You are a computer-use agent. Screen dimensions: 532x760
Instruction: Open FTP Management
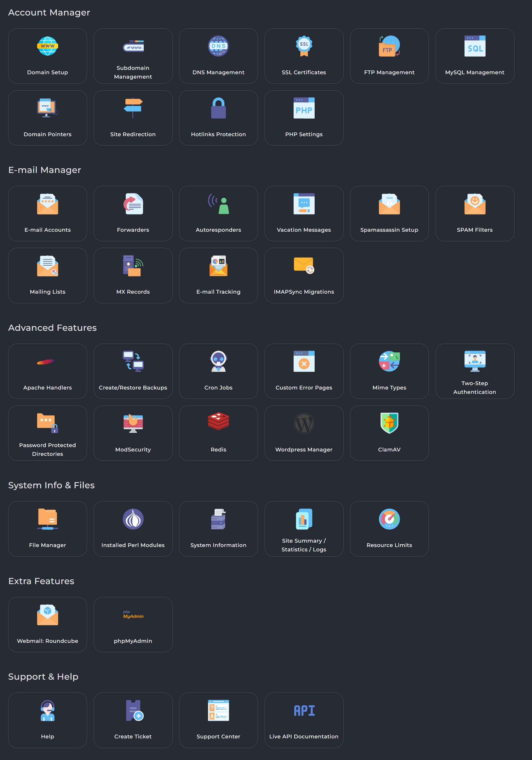pos(389,56)
